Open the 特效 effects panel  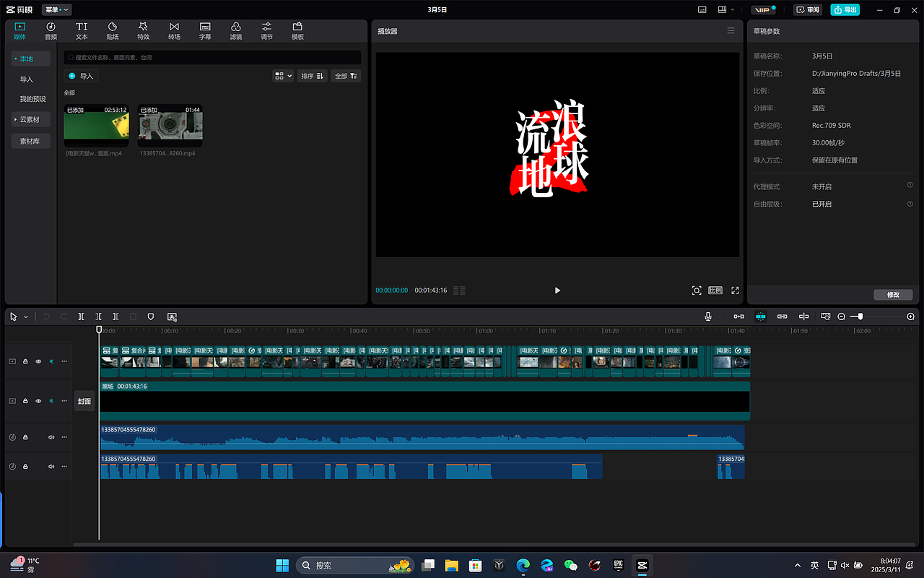143,31
